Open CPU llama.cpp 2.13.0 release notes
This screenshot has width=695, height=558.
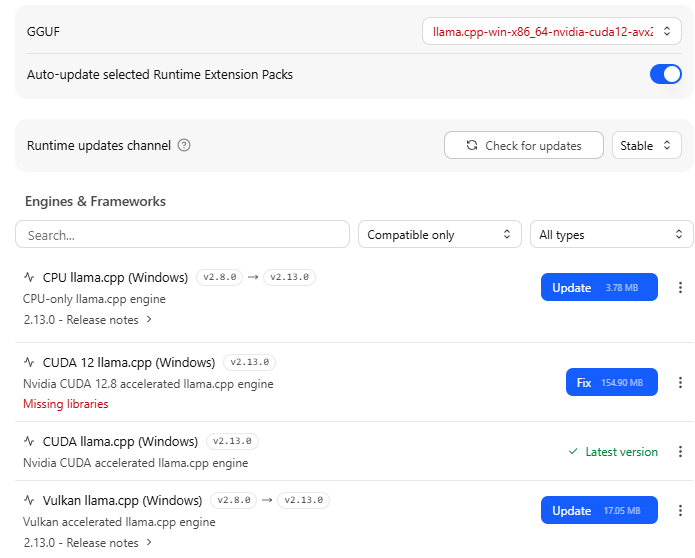coord(88,320)
